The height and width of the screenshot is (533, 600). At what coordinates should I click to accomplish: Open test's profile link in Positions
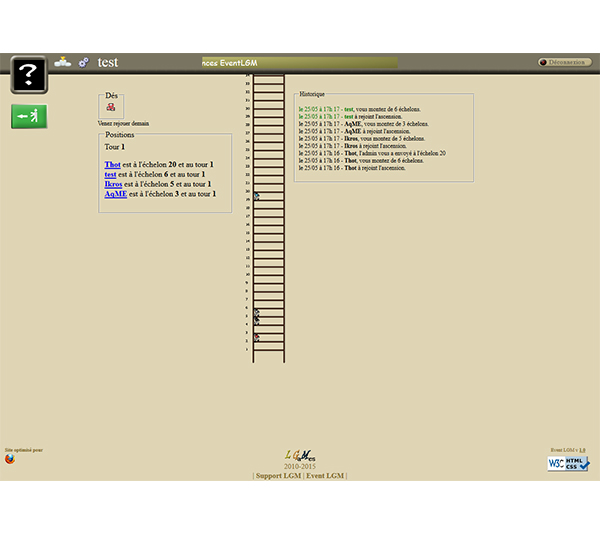click(x=110, y=174)
